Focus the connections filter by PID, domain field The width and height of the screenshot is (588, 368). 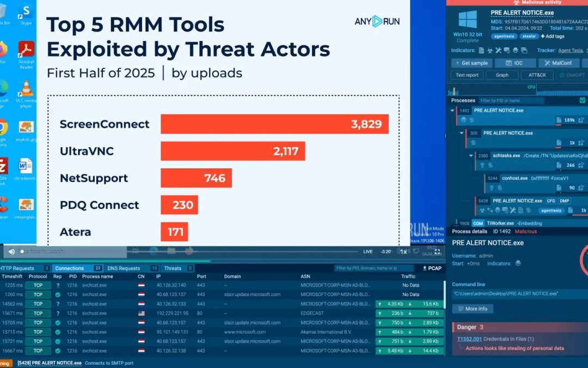373,268
